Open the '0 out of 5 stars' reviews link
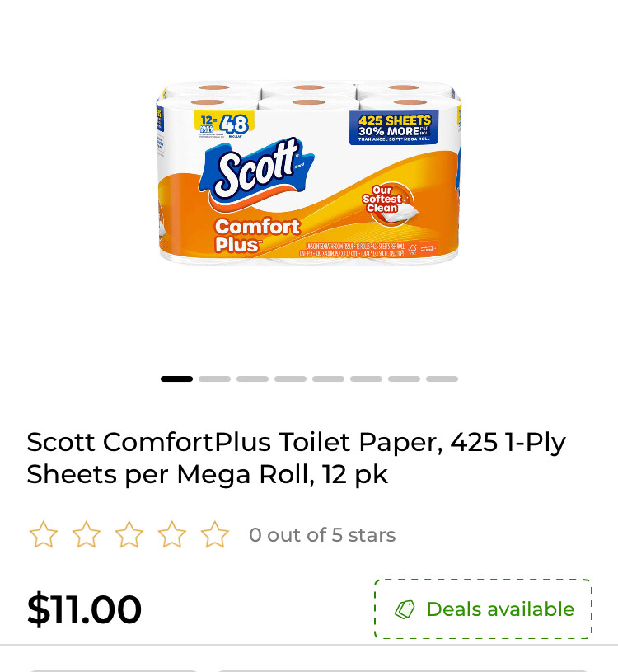Screen dimensions: 618x672 click(322, 535)
